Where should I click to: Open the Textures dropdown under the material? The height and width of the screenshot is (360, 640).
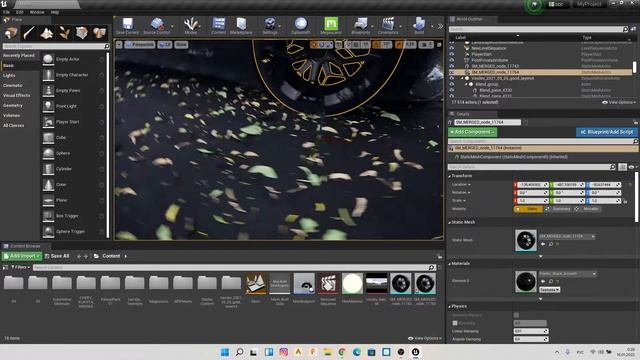tap(549, 289)
